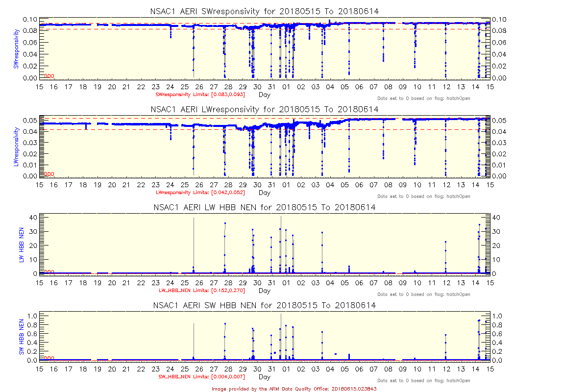Click the SW HBB NEN plot title
588x392 pixels.
click(x=264, y=305)
